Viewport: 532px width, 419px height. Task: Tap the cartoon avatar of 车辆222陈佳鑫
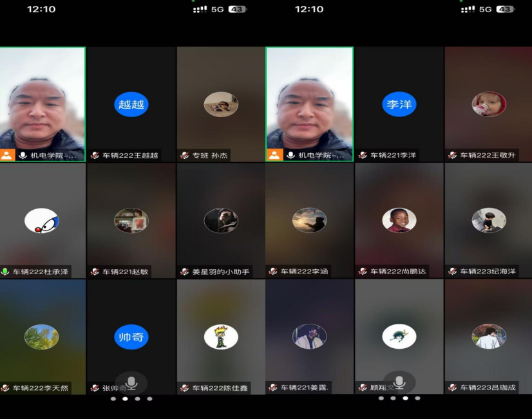click(x=221, y=337)
